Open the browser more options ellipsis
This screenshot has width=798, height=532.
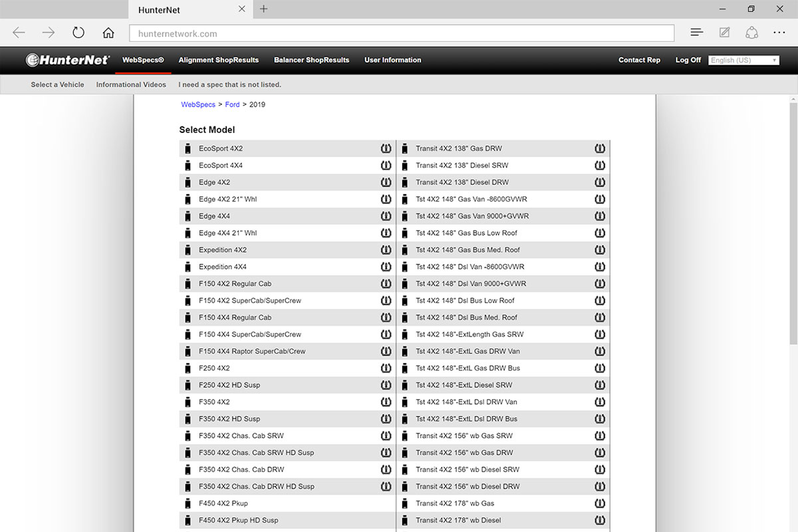(779, 33)
